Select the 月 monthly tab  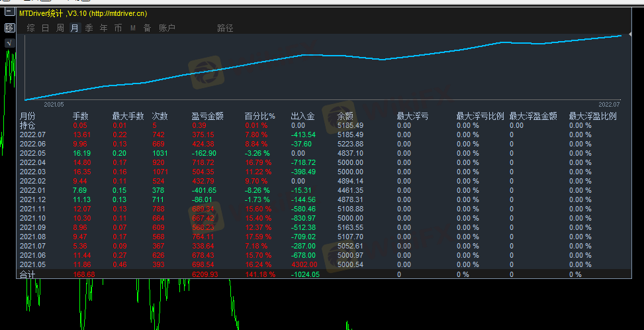[x=74, y=28]
